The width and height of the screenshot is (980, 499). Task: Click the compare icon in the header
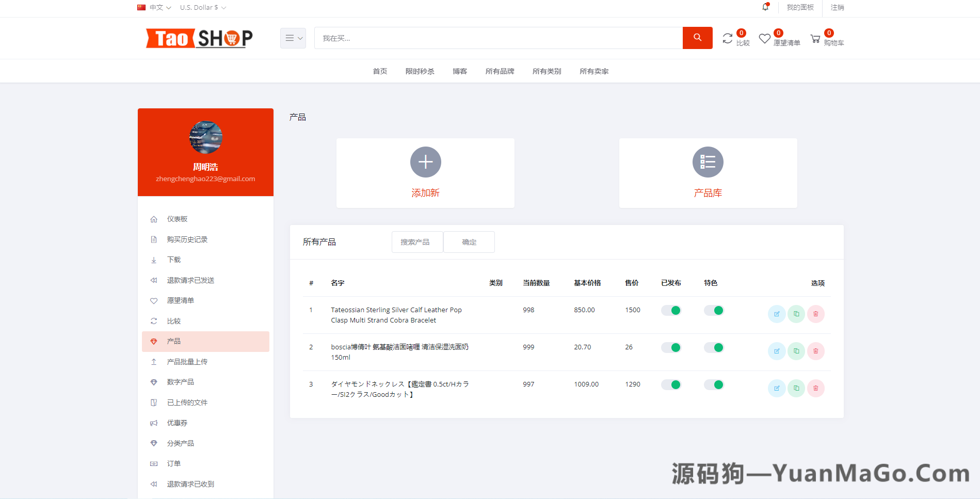(x=728, y=38)
